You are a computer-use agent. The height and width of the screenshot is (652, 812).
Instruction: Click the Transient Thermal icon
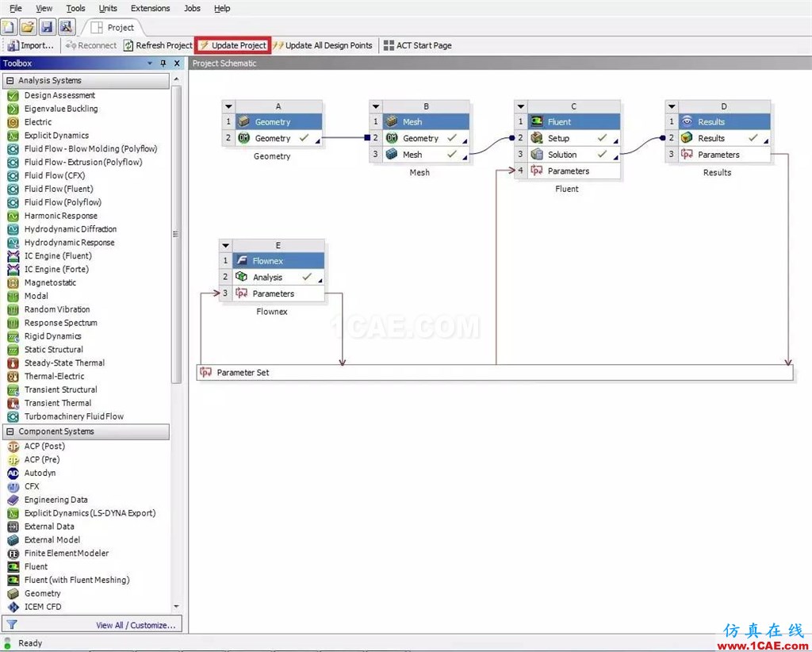[13, 403]
